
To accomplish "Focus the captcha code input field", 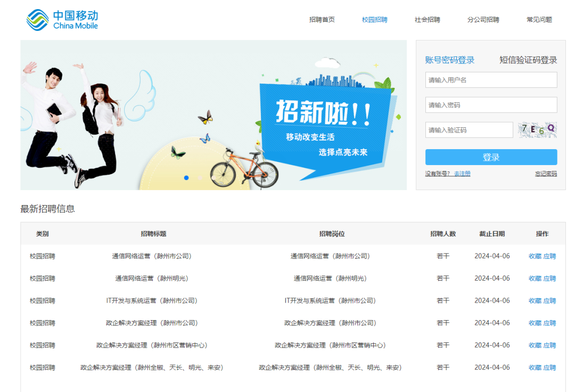I will tap(469, 130).
